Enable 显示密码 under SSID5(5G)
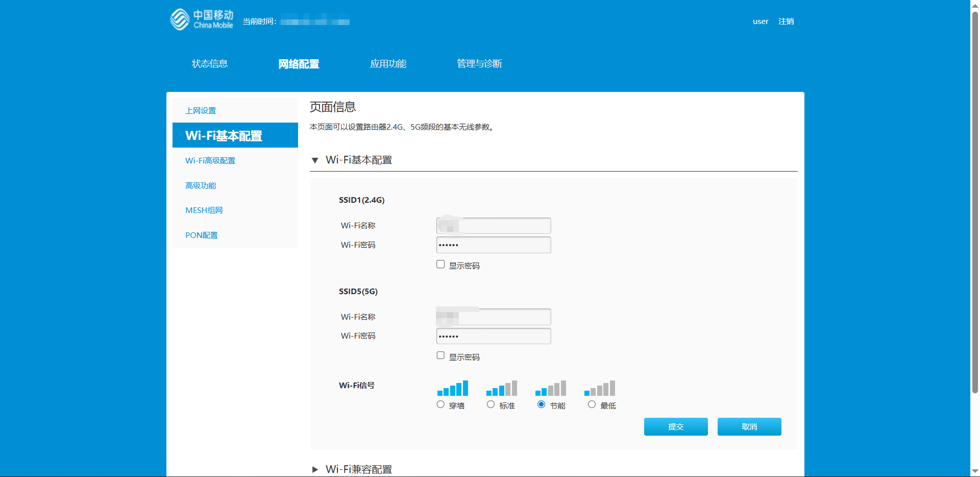Screen dimensions: 980x477 440,355
